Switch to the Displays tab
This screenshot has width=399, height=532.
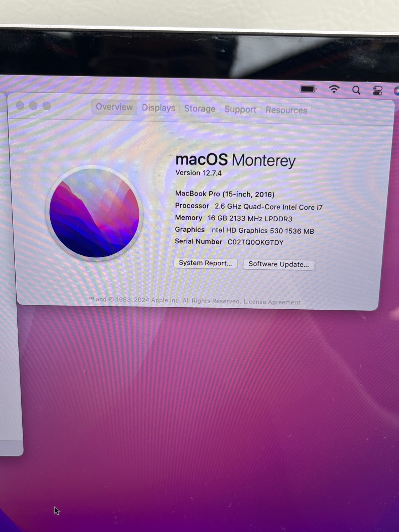(158, 108)
